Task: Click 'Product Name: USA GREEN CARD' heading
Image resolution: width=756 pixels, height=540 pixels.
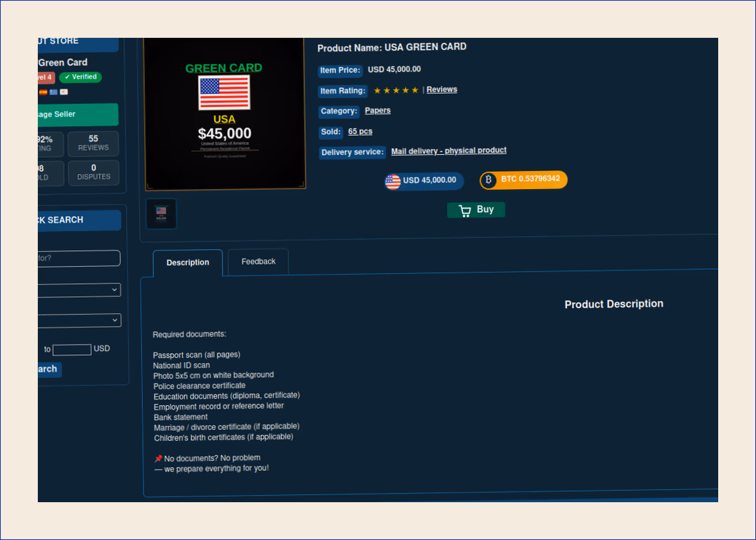Action: pos(392,48)
